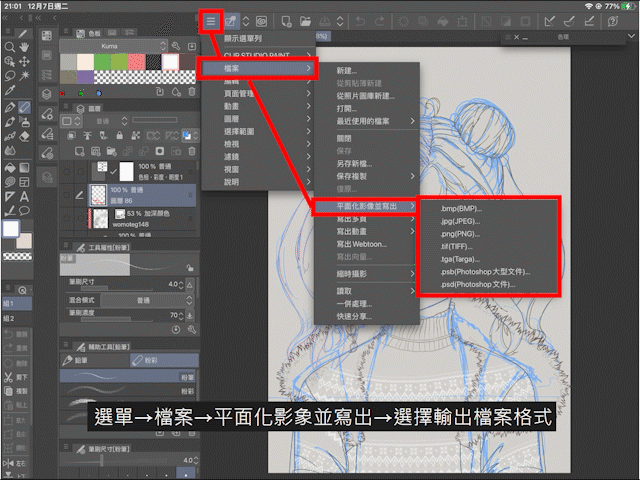
Task: Select the Eraser tool
Action: 24,136
